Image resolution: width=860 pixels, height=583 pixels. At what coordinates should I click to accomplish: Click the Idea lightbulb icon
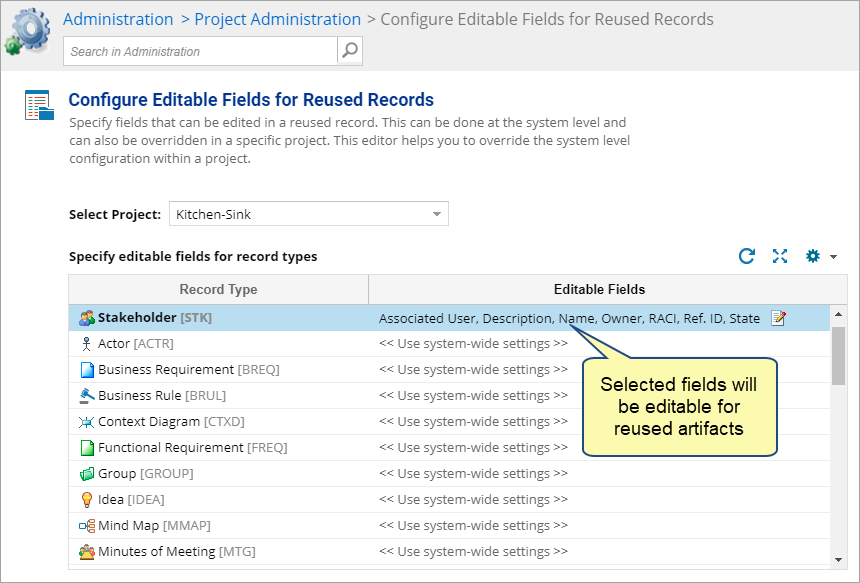click(x=87, y=500)
